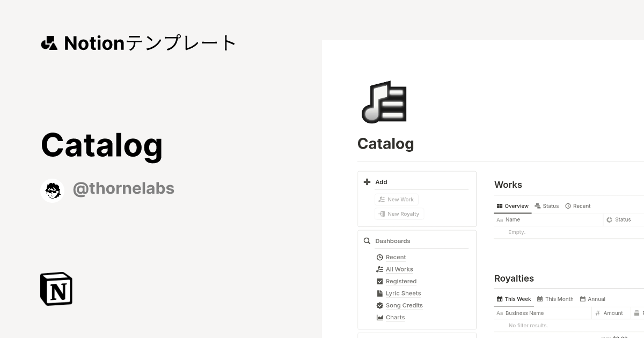Click the Notion templates shapes logo

tap(49, 43)
